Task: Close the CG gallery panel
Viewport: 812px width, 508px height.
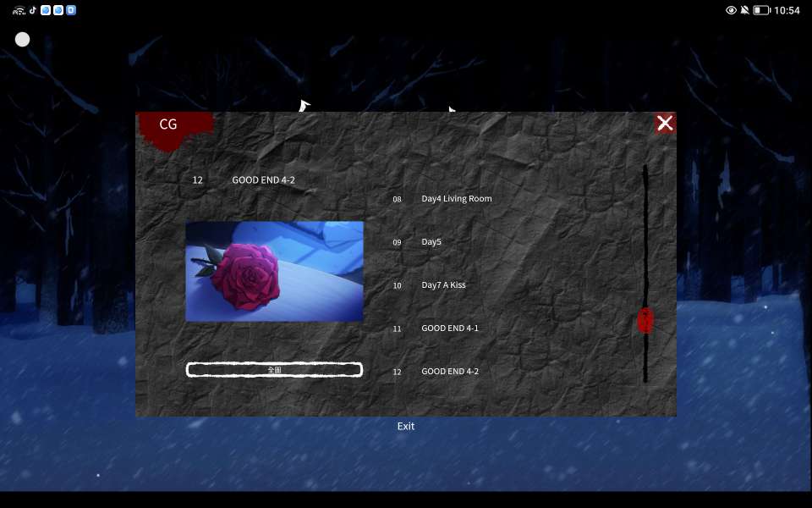Action: (x=665, y=124)
